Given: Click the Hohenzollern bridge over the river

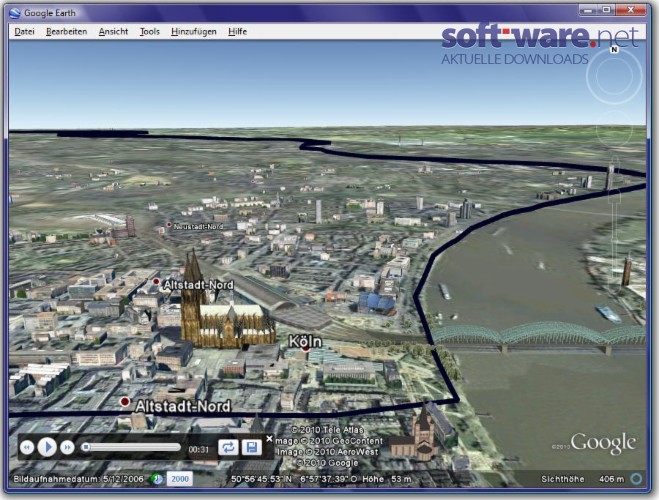Looking at the screenshot, I should click(539, 338).
